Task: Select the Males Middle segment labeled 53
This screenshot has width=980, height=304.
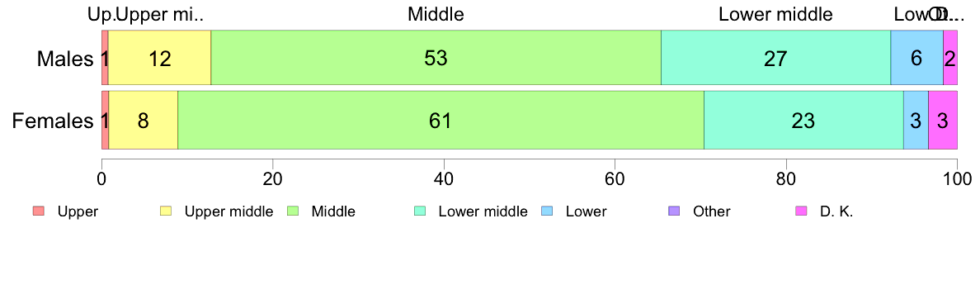Action: [x=436, y=58]
